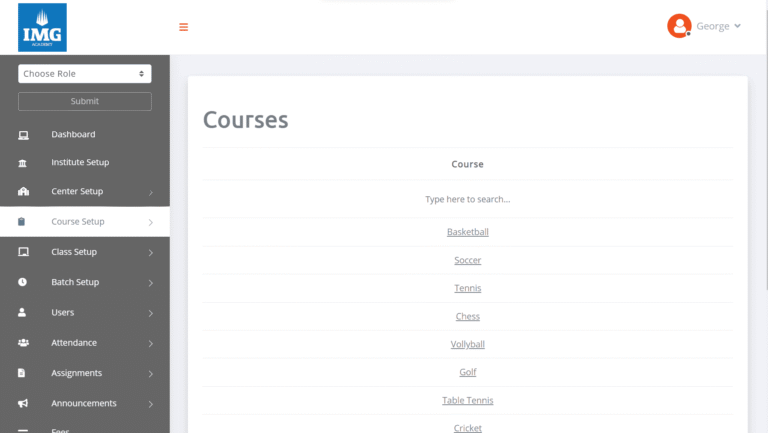Expand the Center Setup submenu arrow
Image resolution: width=768 pixels, height=433 pixels.
coord(150,192)
